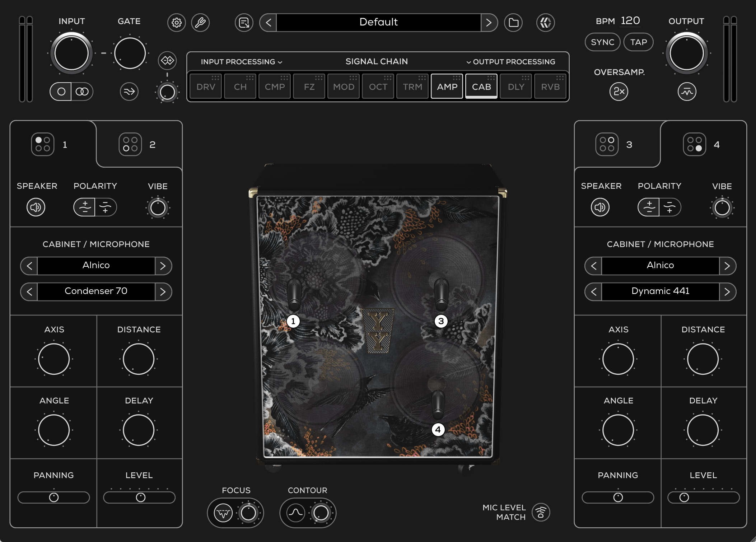Click the Output knob
The width and height of the screenshot is (756, 542).
point(687,53)
